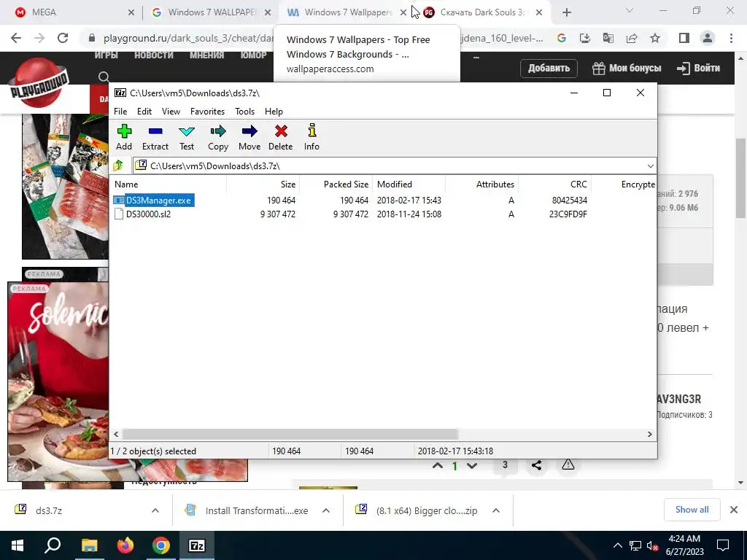
Task: Click the left arrow of the 7-Zip scrollbar
Action: (x=116, y=435)
